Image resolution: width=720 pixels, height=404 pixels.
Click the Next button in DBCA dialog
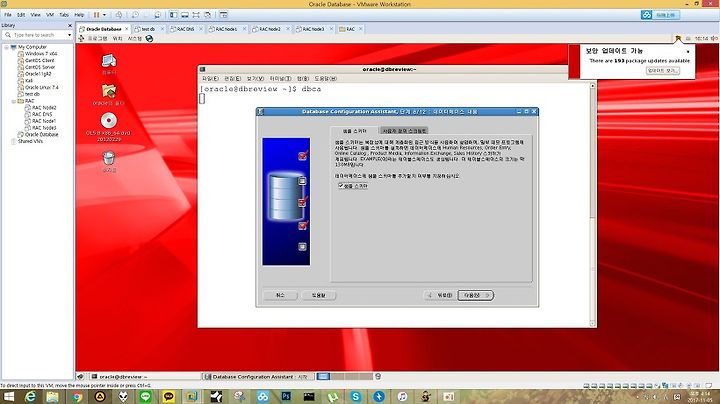point(476,295)
